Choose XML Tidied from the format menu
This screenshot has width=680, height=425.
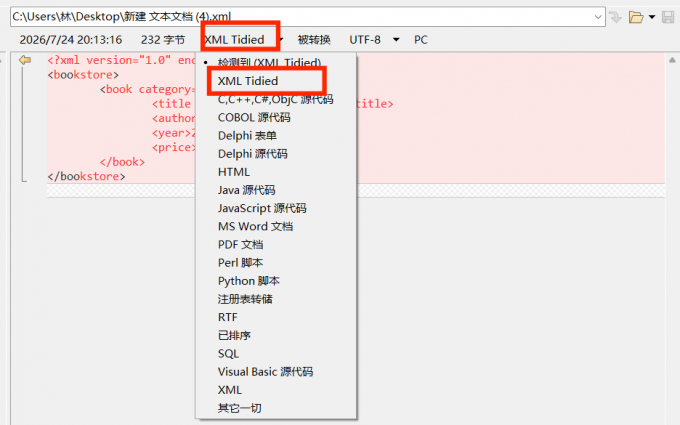(x=248, y=81)
